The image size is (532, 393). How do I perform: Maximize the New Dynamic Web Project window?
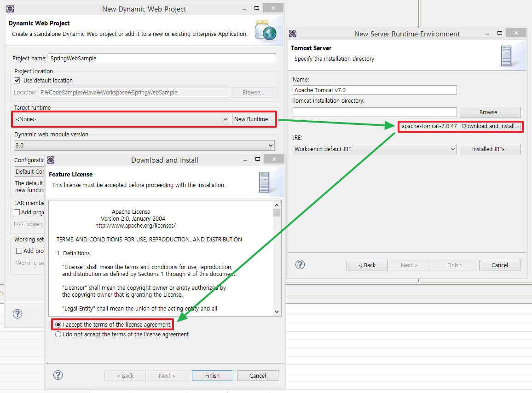[256, 8]
